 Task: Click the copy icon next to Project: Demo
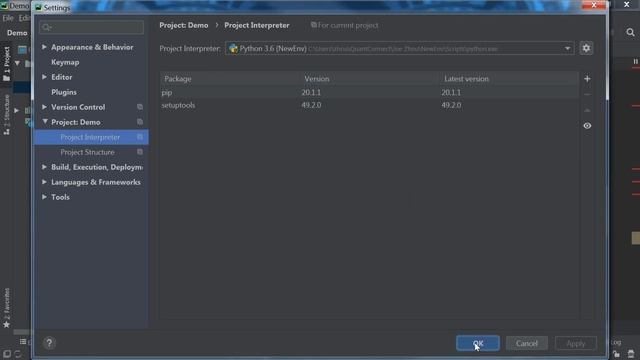tap(140, 122)
